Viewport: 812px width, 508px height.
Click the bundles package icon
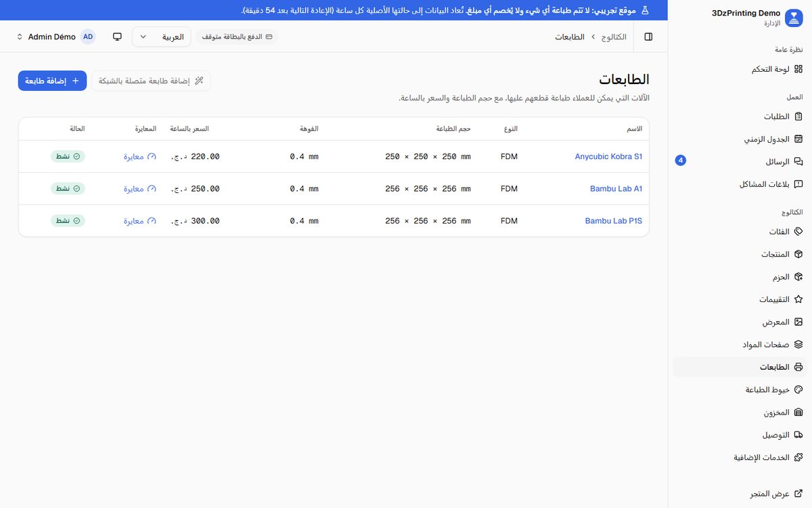point(798,277)
